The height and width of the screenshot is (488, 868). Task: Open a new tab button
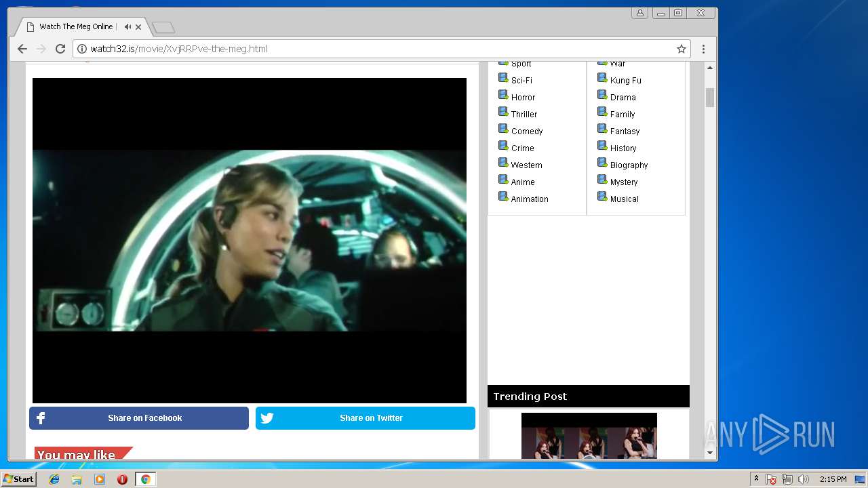point(163,28)
